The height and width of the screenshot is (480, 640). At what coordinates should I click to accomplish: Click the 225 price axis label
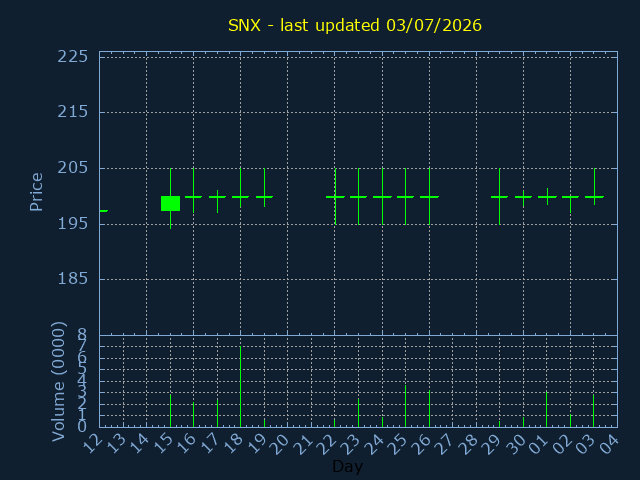point(73,57)
